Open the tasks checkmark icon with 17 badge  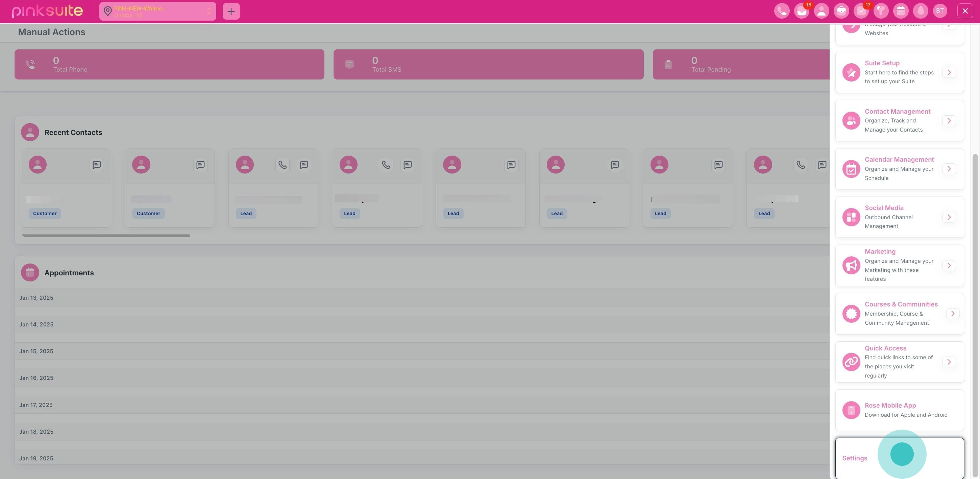click(861, 11)
